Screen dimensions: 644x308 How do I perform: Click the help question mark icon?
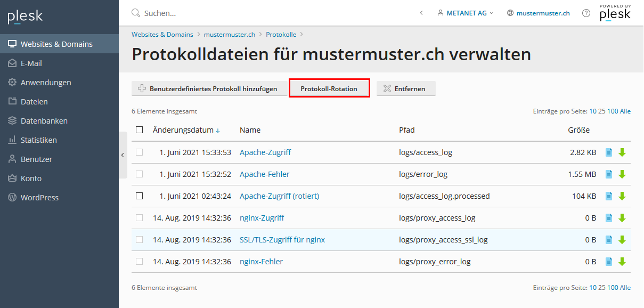pyautogui.click(x=586, y=13)
